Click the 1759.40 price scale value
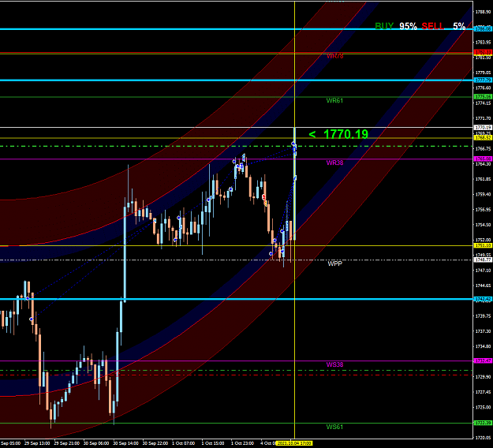Viewport: 493px width, 448px height. coord(483,194)
